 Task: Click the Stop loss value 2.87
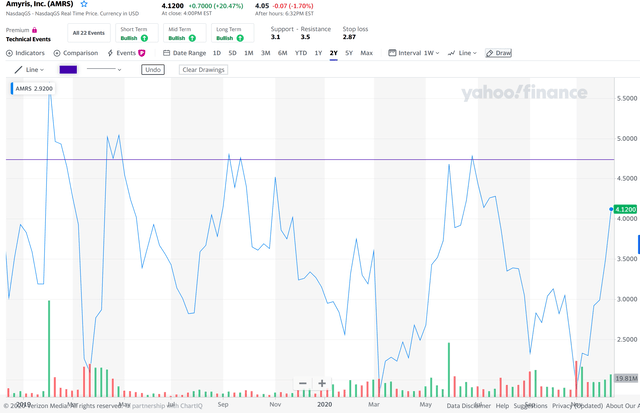(349, 37)
